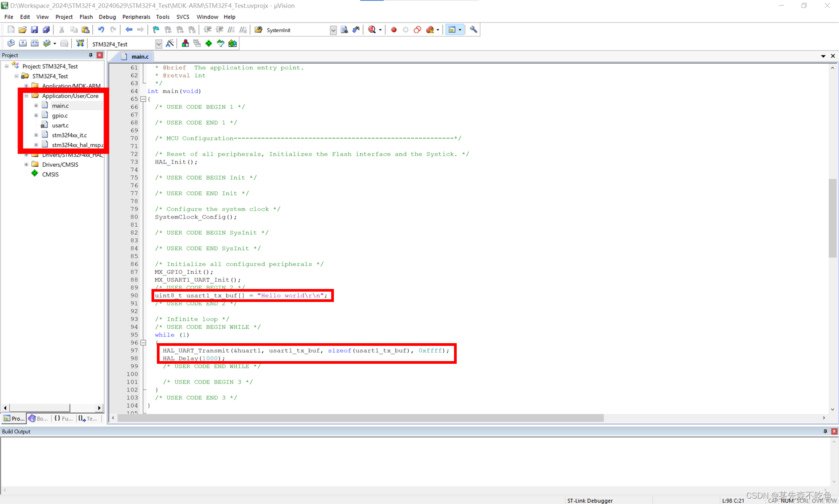The width and height of the screenshot is (839, 504).
Task: Open Manage Run-Time Environment green diamond icon
Action: point(209,43)
